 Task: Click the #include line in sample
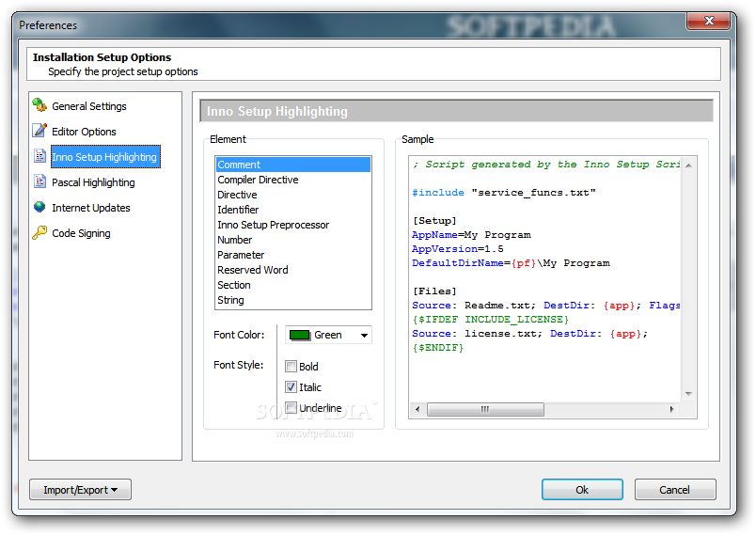click(x=504, y=193)
